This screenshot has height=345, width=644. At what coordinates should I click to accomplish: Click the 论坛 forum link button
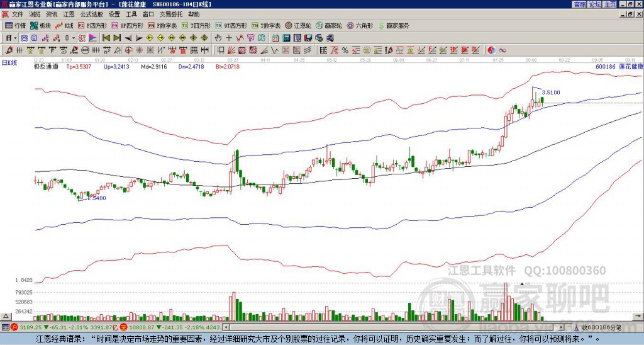(595, 4)
